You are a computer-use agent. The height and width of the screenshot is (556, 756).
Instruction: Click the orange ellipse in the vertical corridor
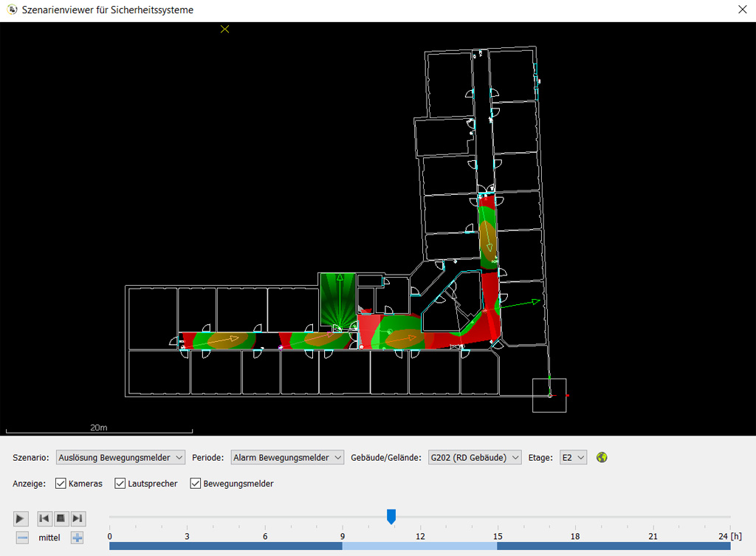[488, 241]
